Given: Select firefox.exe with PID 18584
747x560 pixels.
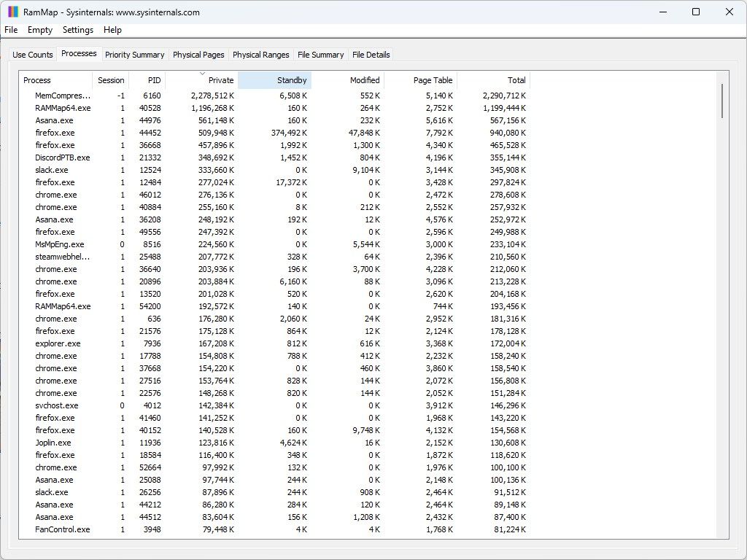Looking at the screenshot, I should click(x=275, y=455).
